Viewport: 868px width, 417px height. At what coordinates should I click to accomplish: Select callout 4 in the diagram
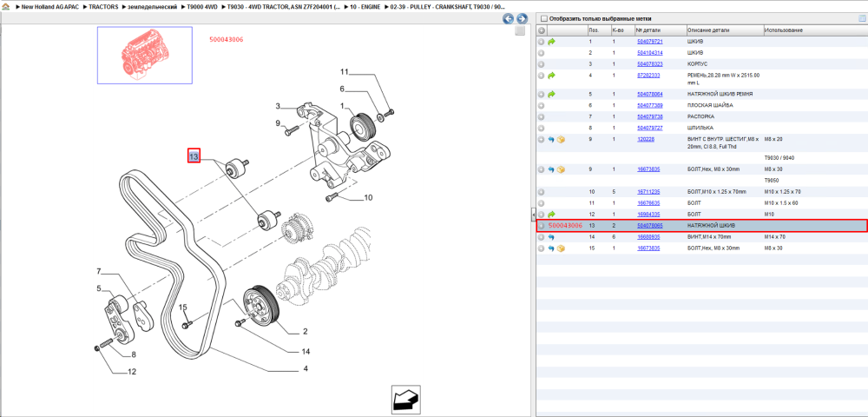tap(306, 368)
